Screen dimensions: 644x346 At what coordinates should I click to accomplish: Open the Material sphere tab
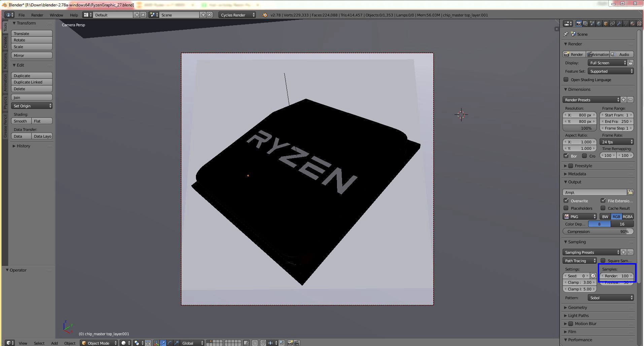pos(633,24)
